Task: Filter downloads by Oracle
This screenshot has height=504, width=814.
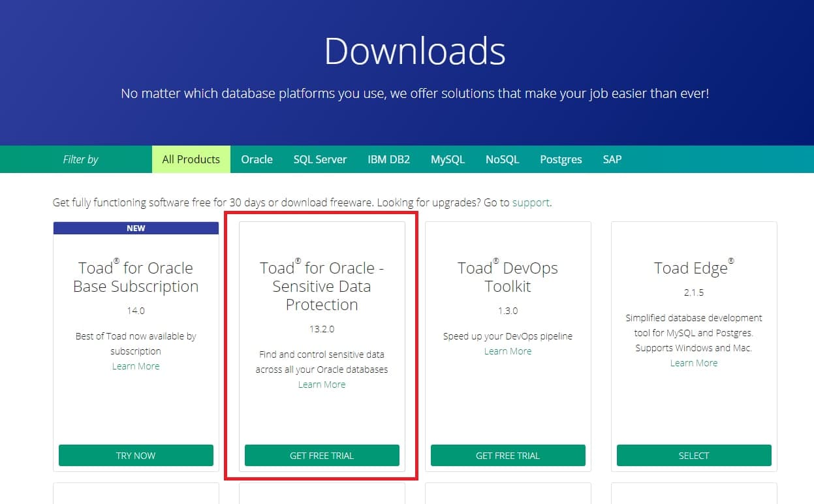Action: [x=257, y=159]
